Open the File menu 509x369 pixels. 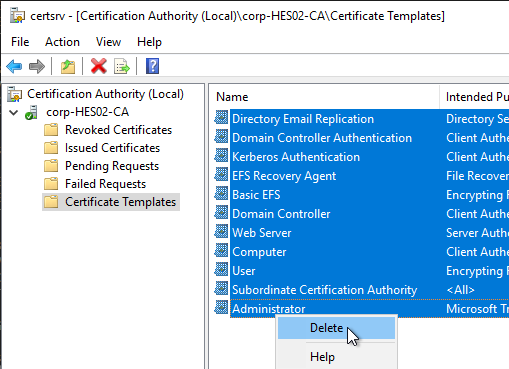click(x=20, y=42)
